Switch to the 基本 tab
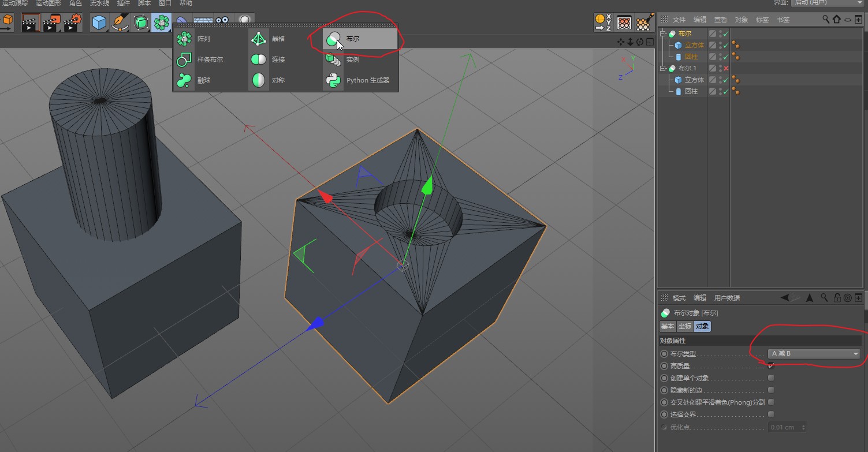 click(x=668, y=327)
